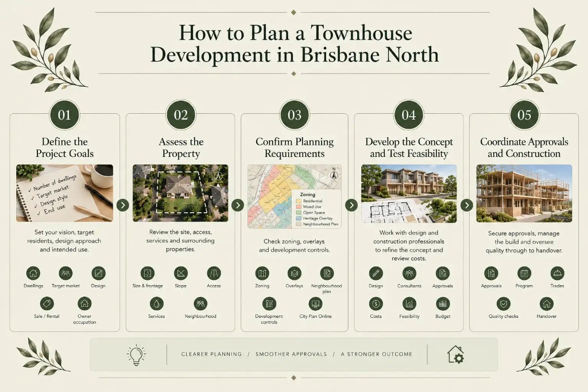The width and height of the screenshot is (588, 392).
Task: Select the Target market people icon
Action: coord(65,274)
